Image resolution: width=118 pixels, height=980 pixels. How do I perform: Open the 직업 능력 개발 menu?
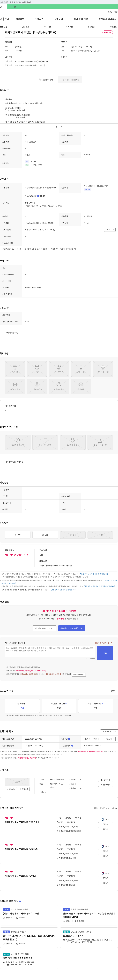pyautogui.click(x=80, y=19)
